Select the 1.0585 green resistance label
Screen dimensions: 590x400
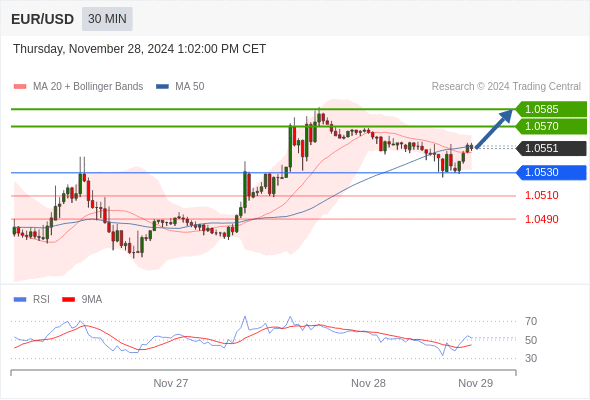(x=551, y=109)
